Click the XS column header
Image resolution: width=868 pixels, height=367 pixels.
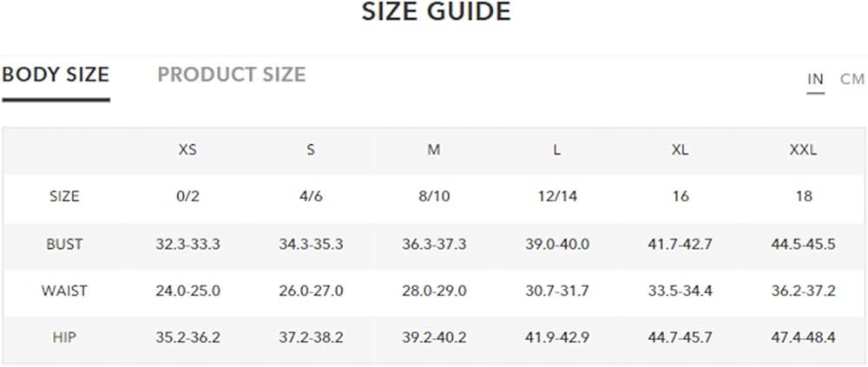pyautogui.click(x=187, y=150)
